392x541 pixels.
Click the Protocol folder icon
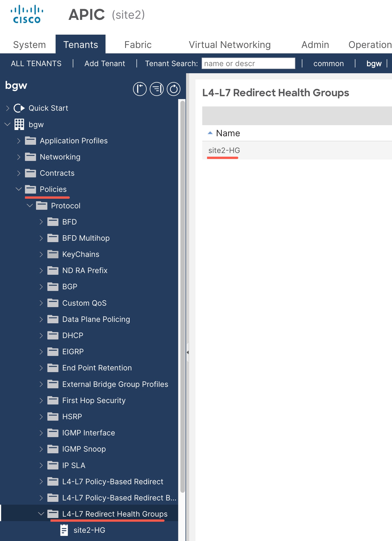42,206
